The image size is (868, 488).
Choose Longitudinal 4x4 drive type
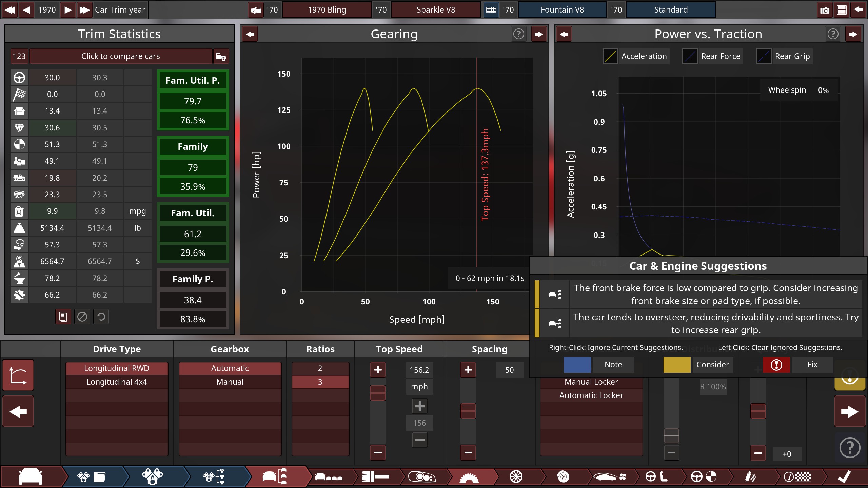(117, 382)
